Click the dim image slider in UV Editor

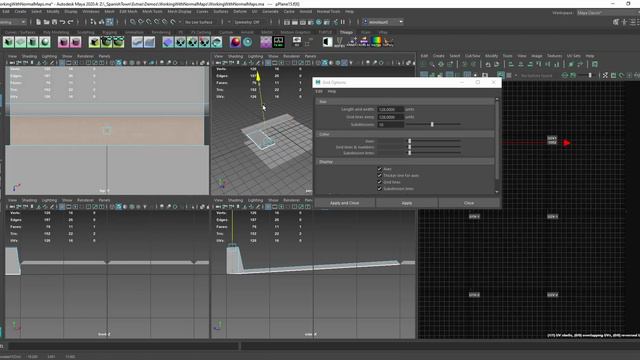588,75
